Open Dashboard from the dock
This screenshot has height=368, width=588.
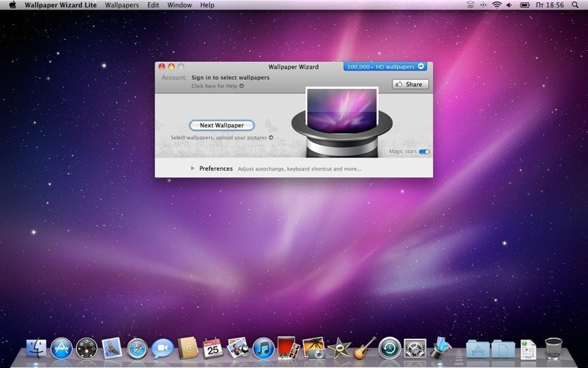point(87,348)
